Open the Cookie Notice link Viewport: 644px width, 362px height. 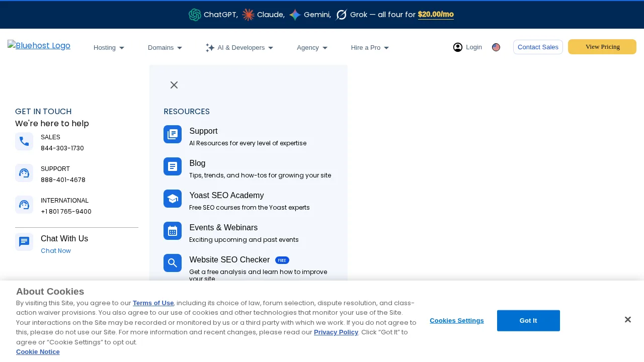coord(38,352)
